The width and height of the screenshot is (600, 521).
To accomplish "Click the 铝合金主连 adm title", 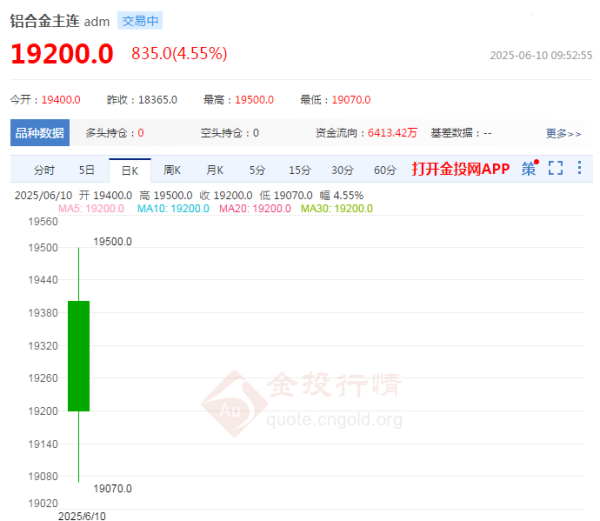I will (60, 21).
